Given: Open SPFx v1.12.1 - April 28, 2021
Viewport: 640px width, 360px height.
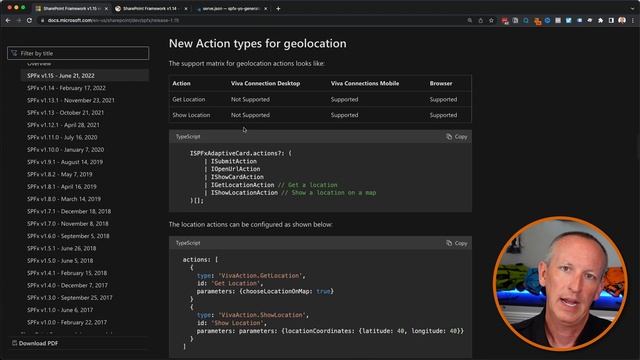Looking at the screenshot, I should [63, 125].
